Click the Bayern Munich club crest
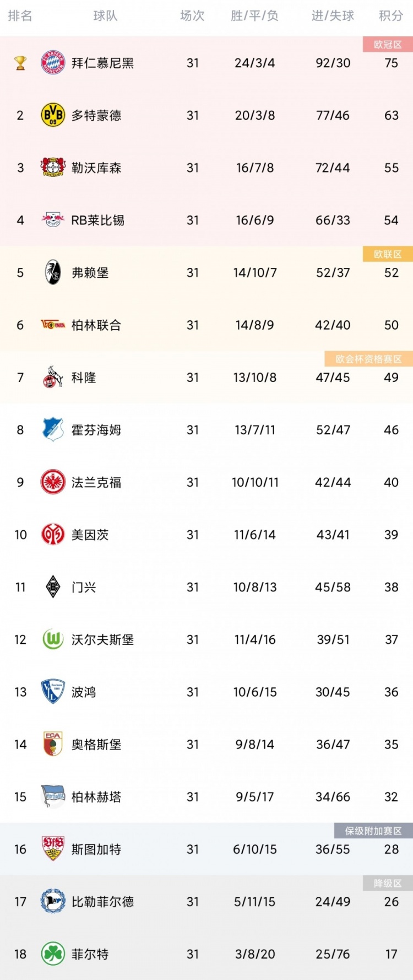This screenshot has width=413, height=980. [53, 63]
